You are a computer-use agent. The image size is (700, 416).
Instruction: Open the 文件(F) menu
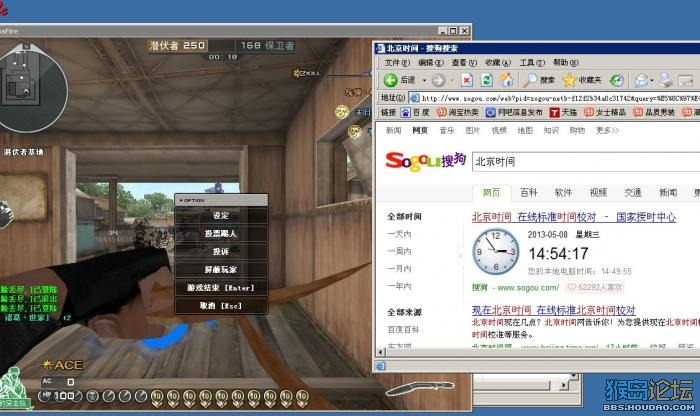point(397,62)
